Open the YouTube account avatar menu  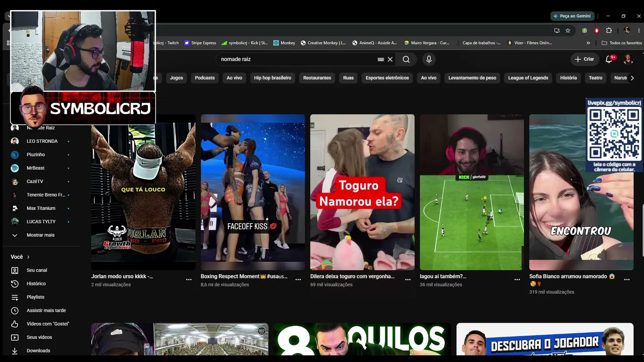point(628,59)
